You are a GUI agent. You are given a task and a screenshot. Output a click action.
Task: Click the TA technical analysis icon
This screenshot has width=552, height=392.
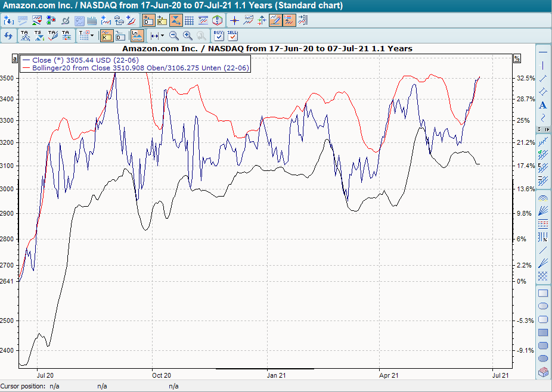point(24,36)
